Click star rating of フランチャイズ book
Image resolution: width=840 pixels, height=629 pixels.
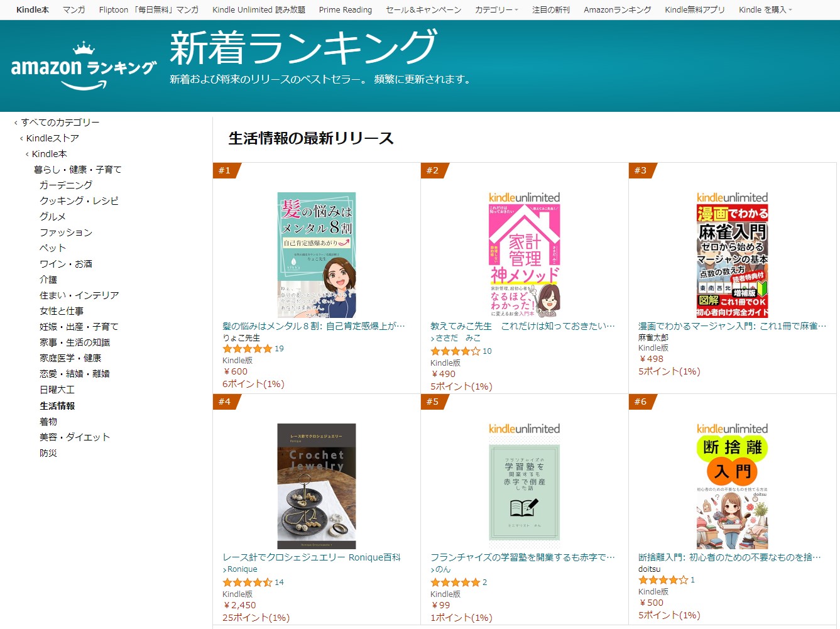pos(455,583)
